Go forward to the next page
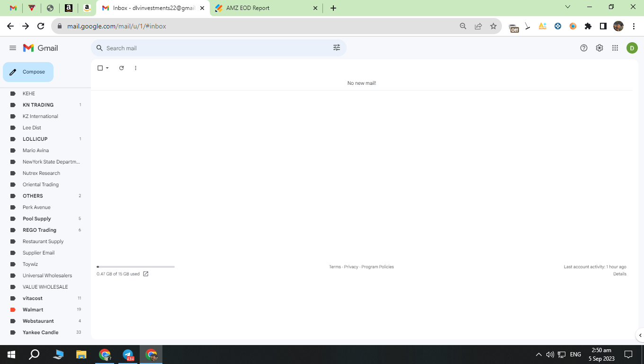Screen dimensions: 644x364 pyautogui.click(x=26, y=26)
